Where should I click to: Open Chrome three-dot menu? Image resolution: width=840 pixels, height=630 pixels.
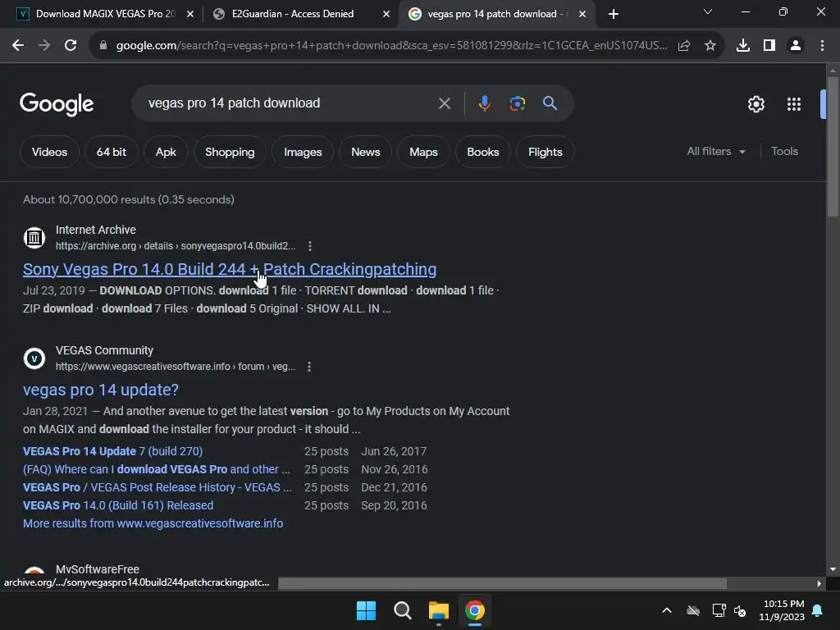pyautogui.click(x=822, y=46)
